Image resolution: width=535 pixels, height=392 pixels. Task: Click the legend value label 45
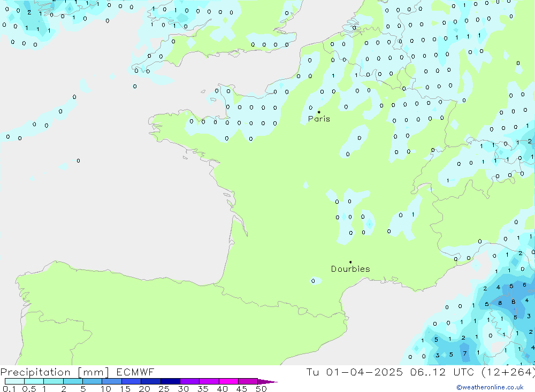click(242, 389)
